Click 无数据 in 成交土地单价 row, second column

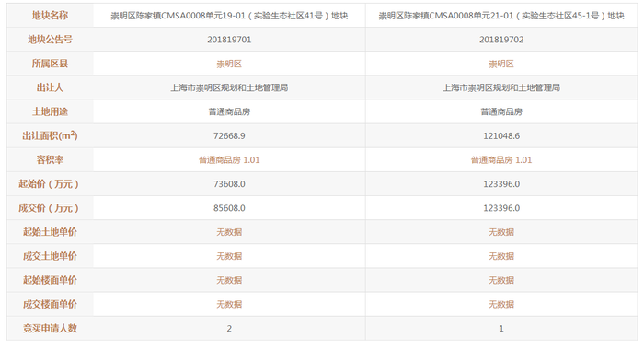pyautogui.click(x=501, y=256)
